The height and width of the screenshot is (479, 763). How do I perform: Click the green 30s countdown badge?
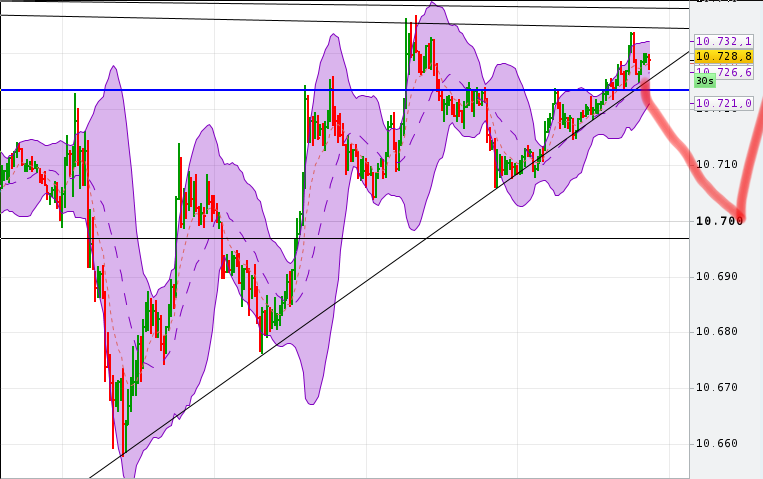[705, 81]
